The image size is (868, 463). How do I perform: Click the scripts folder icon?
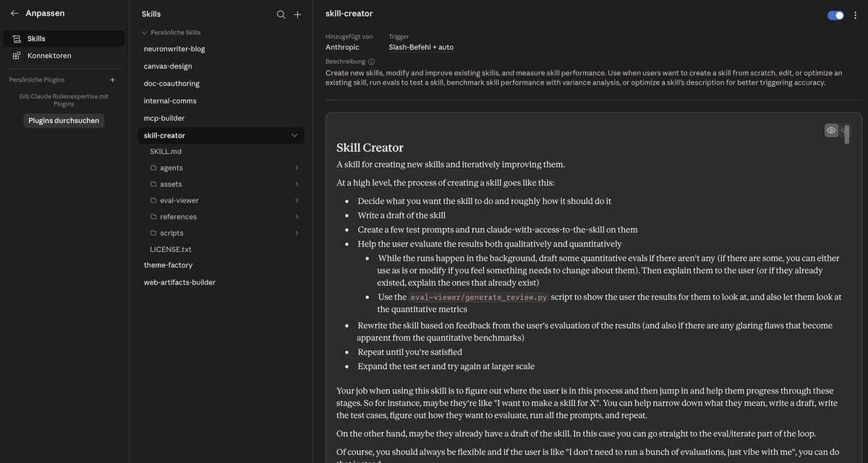(153, 233)
